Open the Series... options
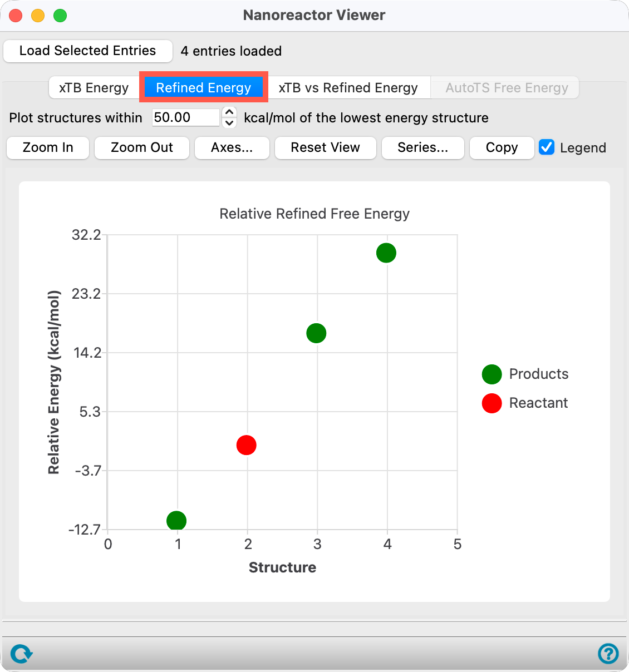 423,148
